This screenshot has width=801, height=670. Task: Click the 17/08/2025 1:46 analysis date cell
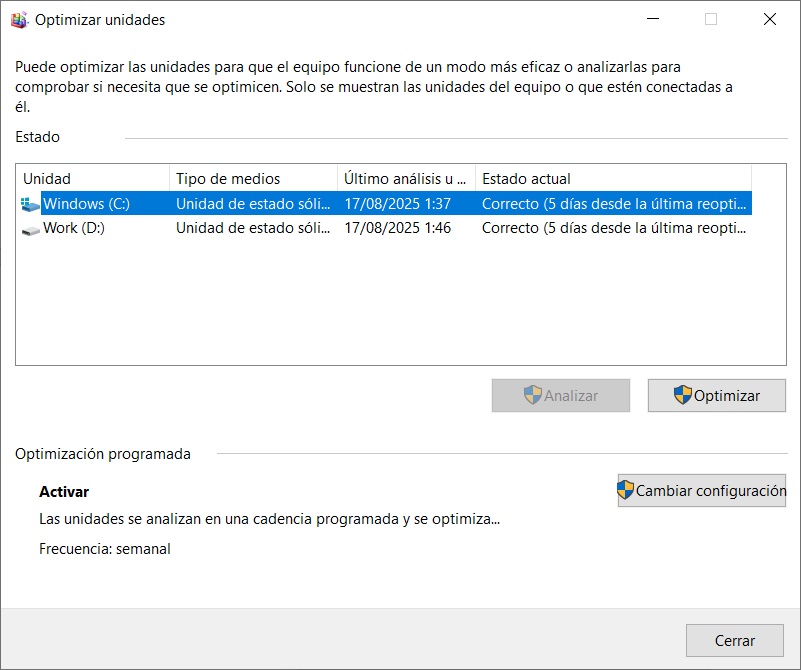click(397, 228)
